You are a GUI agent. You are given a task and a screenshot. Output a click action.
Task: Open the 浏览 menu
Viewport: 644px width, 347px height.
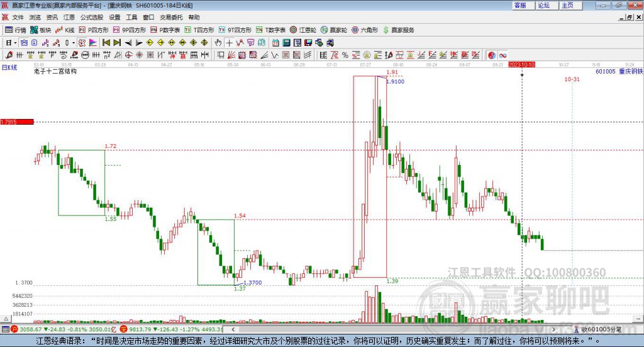35,17
